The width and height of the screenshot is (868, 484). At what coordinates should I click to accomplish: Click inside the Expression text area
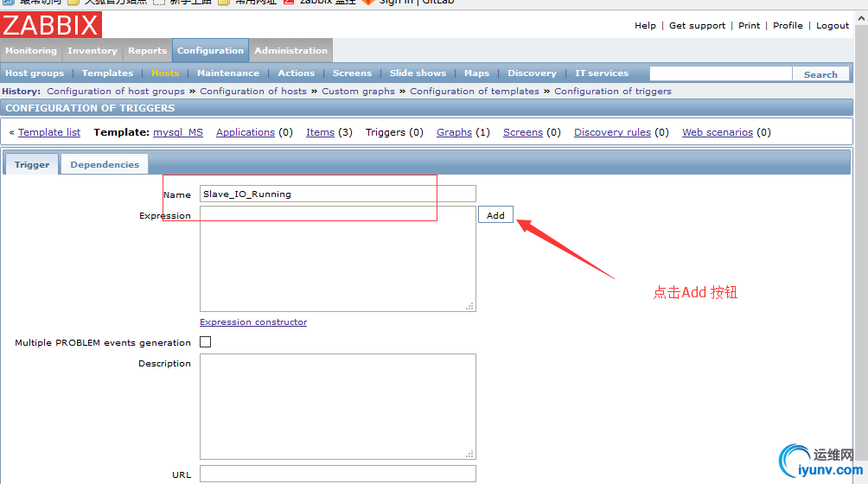click(338, 259)
